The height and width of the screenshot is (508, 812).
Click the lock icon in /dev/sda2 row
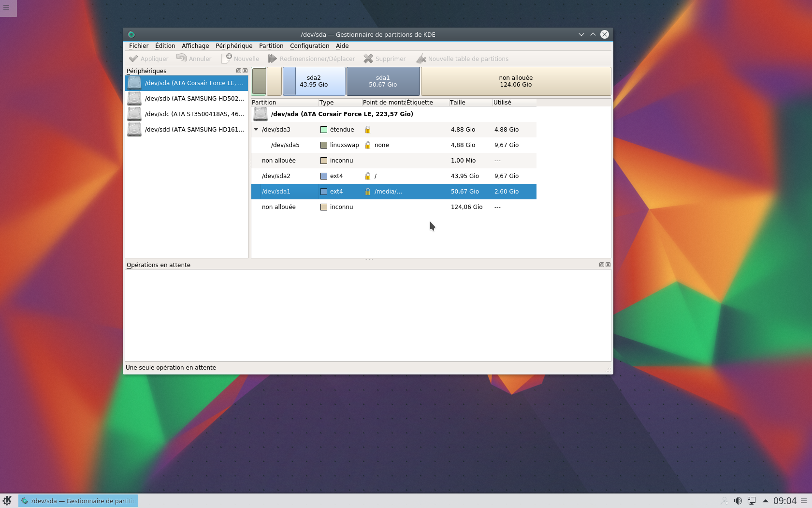click(x=368, y=176)
